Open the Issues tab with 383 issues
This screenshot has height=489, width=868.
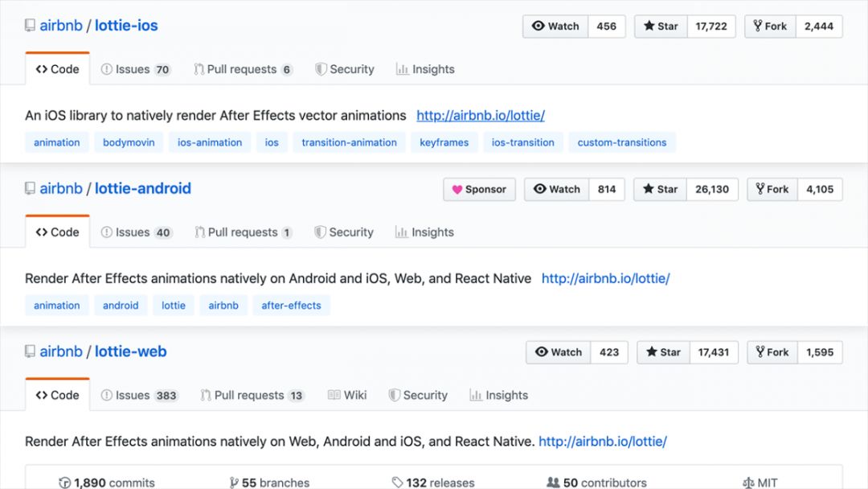click(x=140, y=395)
